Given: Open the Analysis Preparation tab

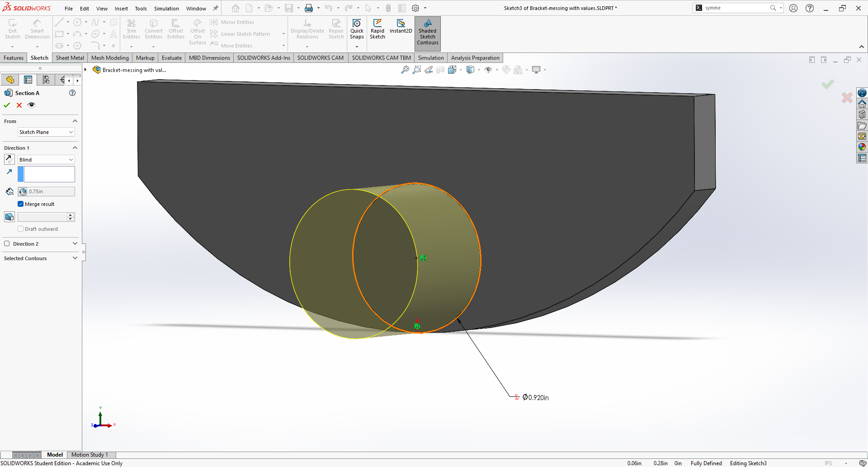Looking at the screenshot, I should coord(475,58).
